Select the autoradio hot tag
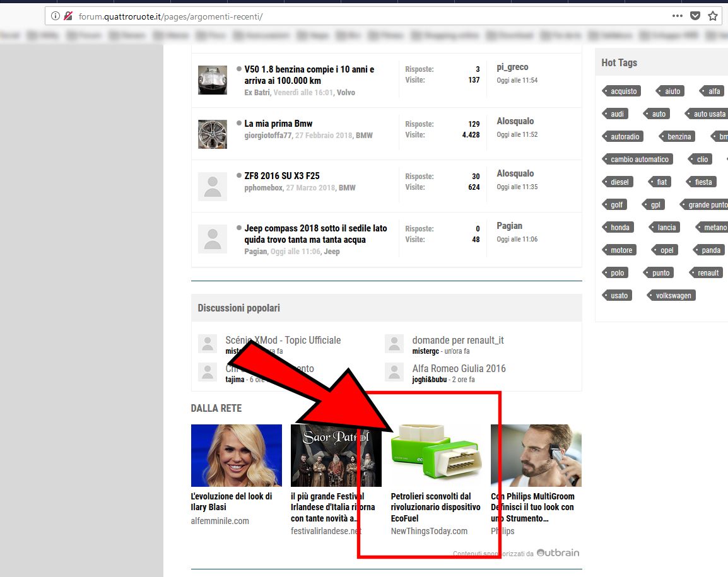This screenshot has height=577, width=728. (623, 136)
